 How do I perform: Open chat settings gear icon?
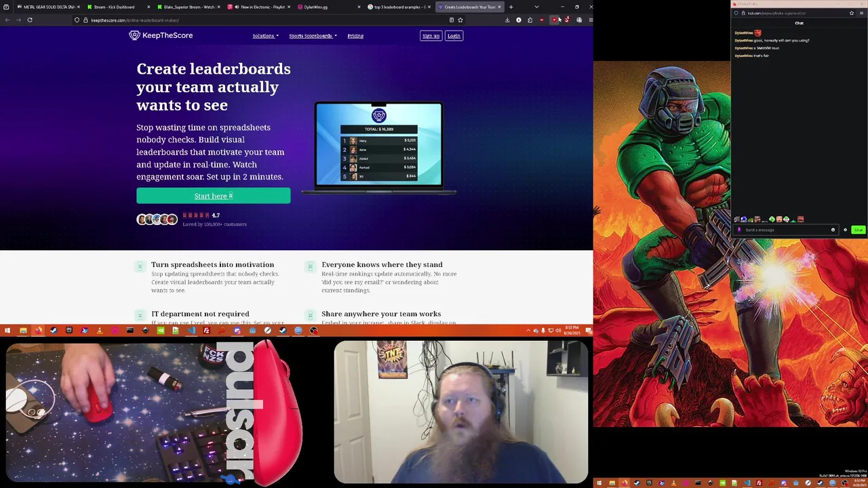click(846, 230)
